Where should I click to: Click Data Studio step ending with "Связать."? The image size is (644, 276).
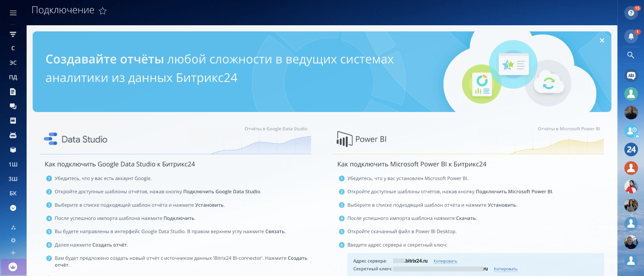click(170, 232)
